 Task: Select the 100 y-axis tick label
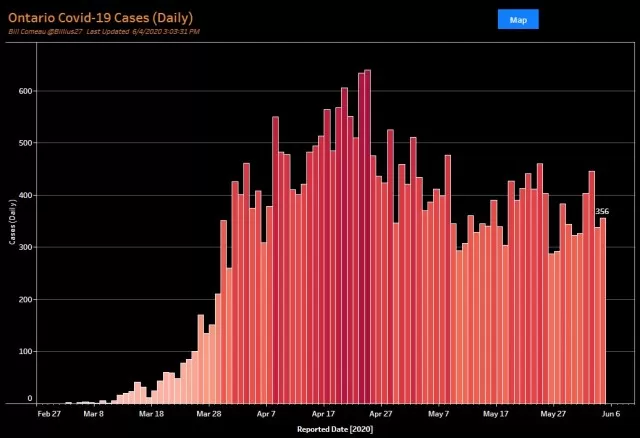coord(25,351)
